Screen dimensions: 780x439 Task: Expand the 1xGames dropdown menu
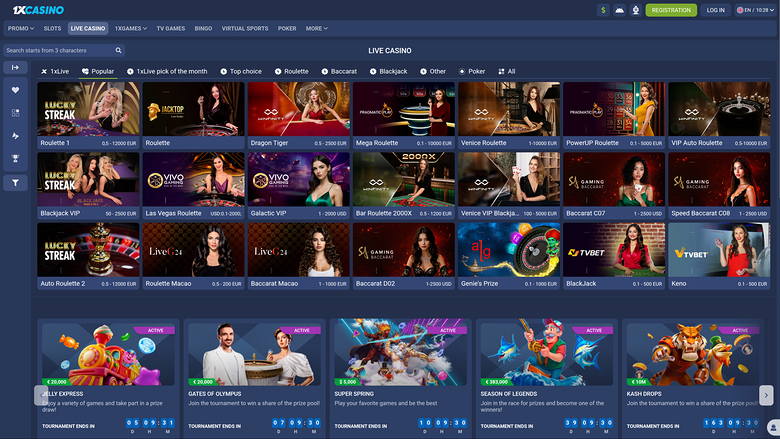(131, 28)
